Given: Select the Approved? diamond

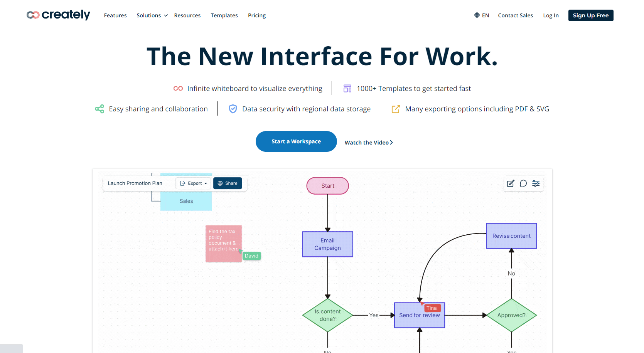Looking at the screenshot, I should pos(511,315).
